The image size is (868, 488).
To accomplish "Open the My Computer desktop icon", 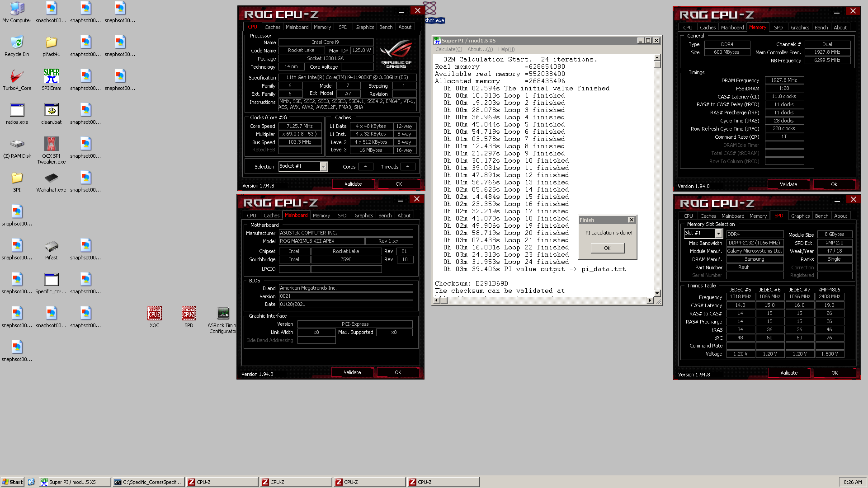I will (x=17, y=12).
